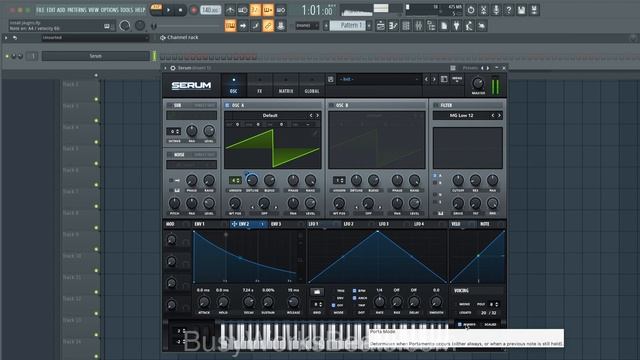The width and height of the screenshot is (640, 360).
Task: Switch to the FX tab in Serum
Action: [x=260, y=86]
